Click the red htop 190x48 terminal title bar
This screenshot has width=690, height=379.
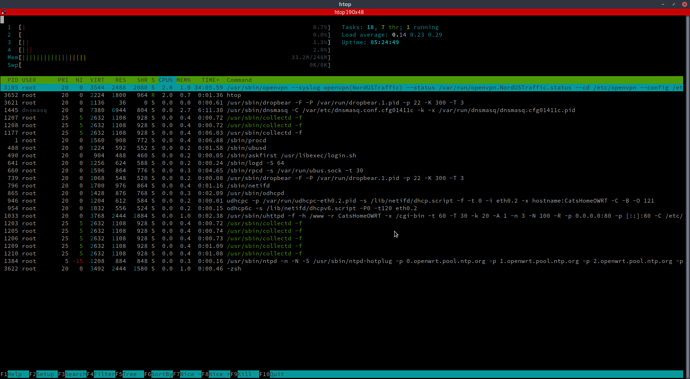345,12
